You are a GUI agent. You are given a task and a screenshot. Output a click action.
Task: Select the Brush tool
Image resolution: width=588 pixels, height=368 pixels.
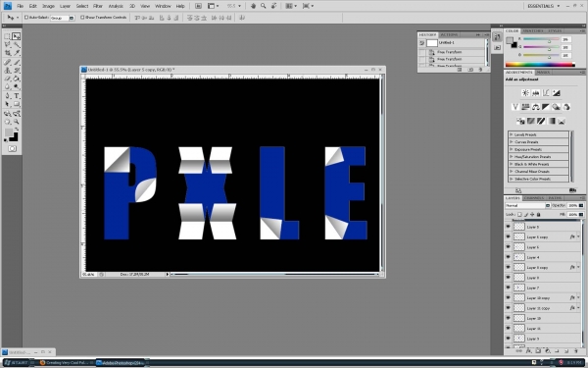[x=16, y=63]
